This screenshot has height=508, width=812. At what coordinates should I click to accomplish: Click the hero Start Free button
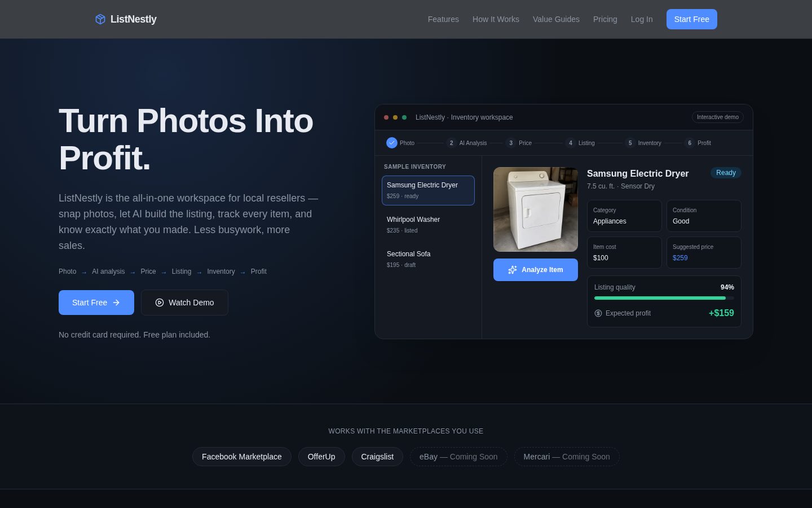(x=96, y=303)
